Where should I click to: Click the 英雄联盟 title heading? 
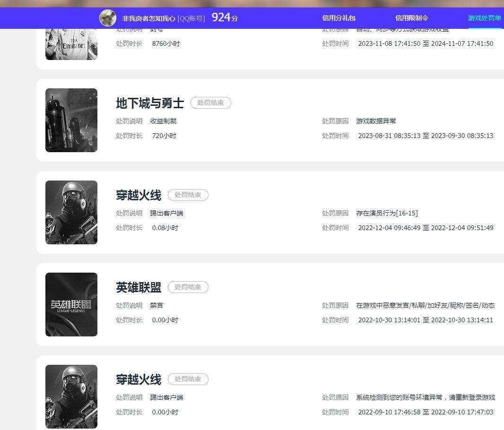(139, 287)
